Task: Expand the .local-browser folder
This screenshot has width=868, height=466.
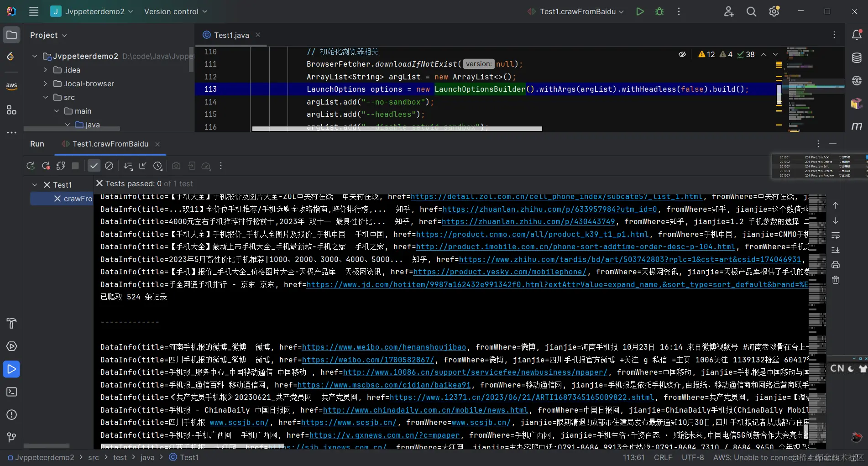Action: [46, 84]
